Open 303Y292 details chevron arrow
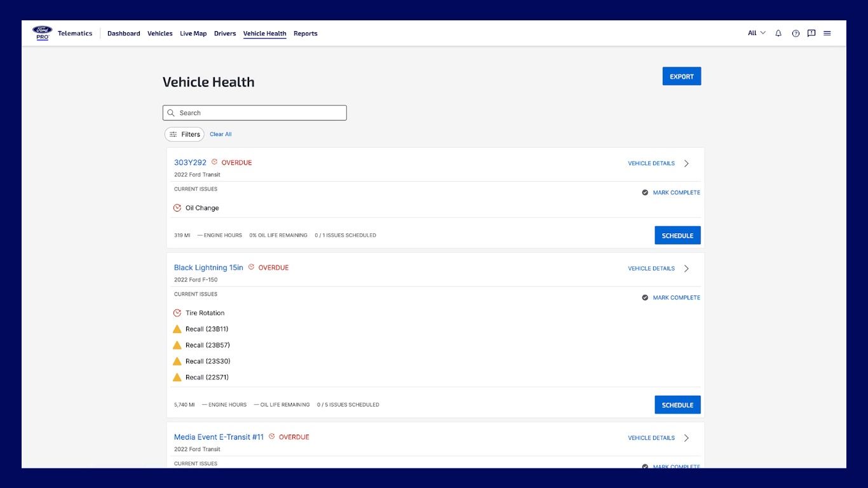Image resolution: width=868 pixels, height=488 pixels. 686,163
